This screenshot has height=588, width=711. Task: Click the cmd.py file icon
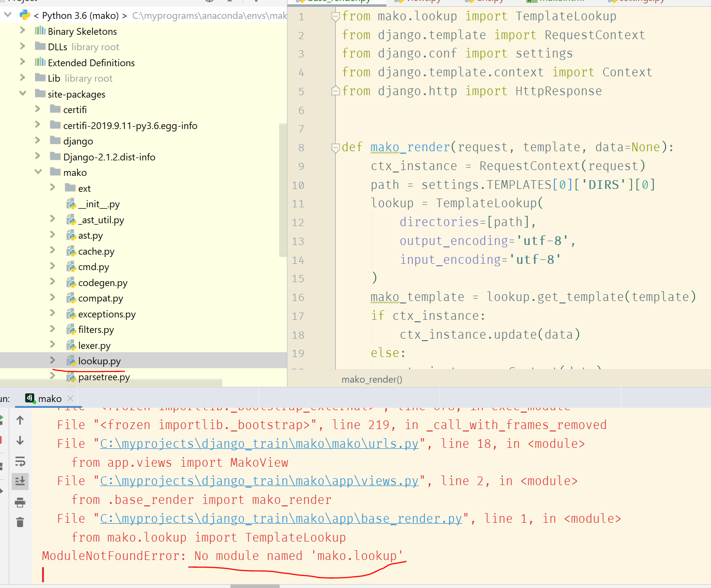coord(71,267)
